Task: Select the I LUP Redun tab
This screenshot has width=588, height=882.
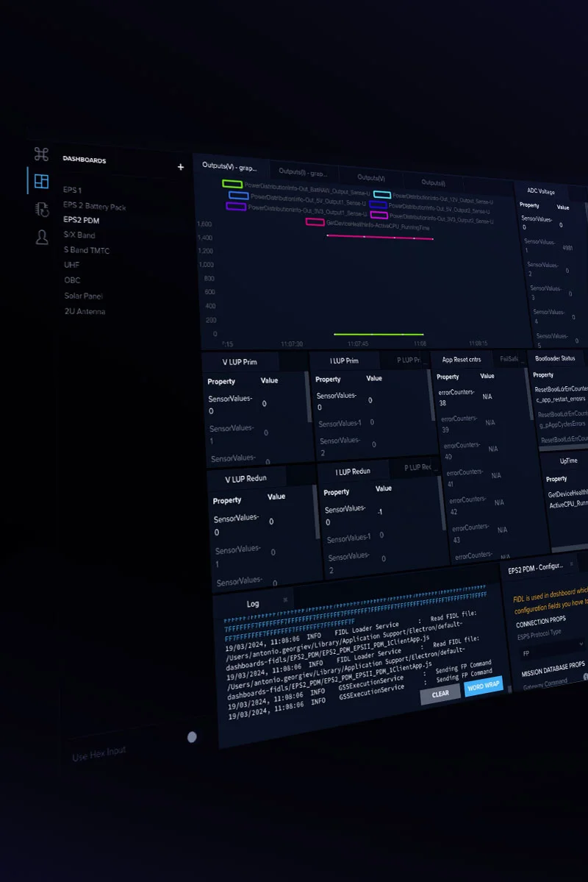Action: (353, 472)
